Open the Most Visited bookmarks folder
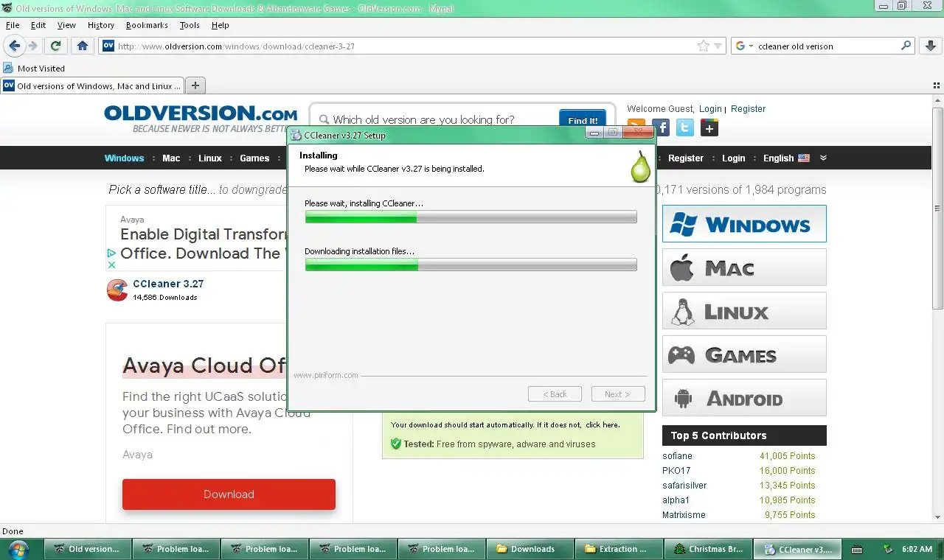The width and height of the screenshot is (944, 560). (34, 68)
